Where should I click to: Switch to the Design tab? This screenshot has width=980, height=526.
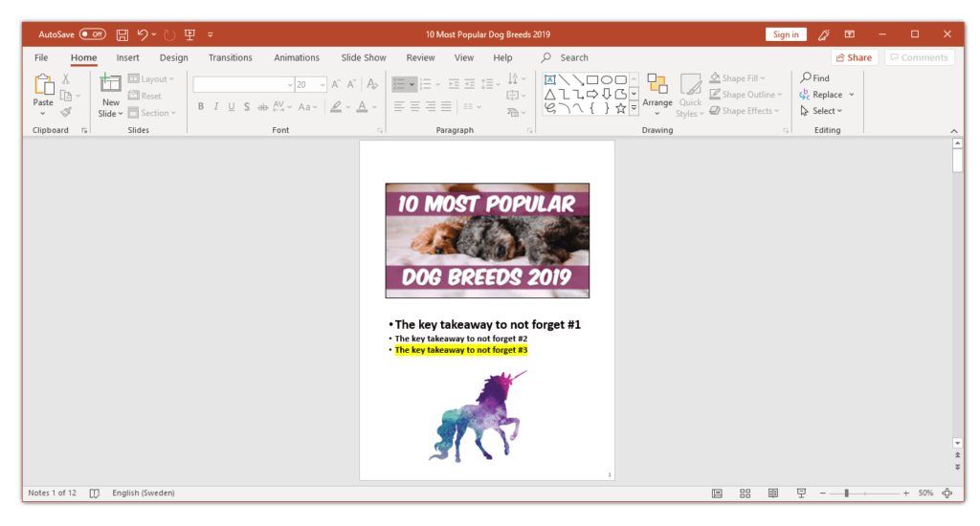(174, 57)
